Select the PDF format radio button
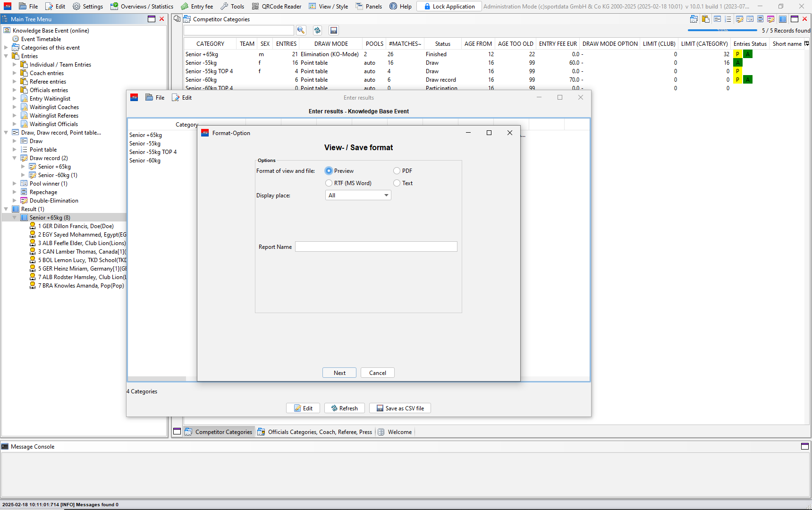 (x=397, y=171)
